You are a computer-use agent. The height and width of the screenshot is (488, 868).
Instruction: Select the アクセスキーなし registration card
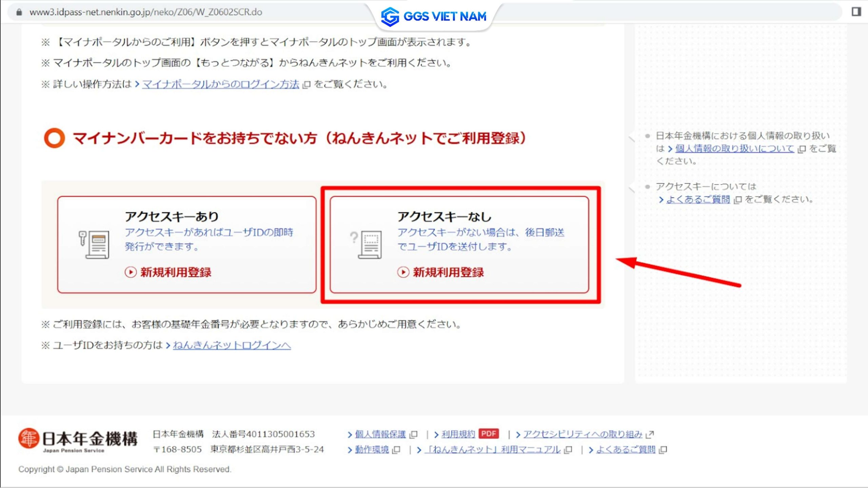(459, 245)
